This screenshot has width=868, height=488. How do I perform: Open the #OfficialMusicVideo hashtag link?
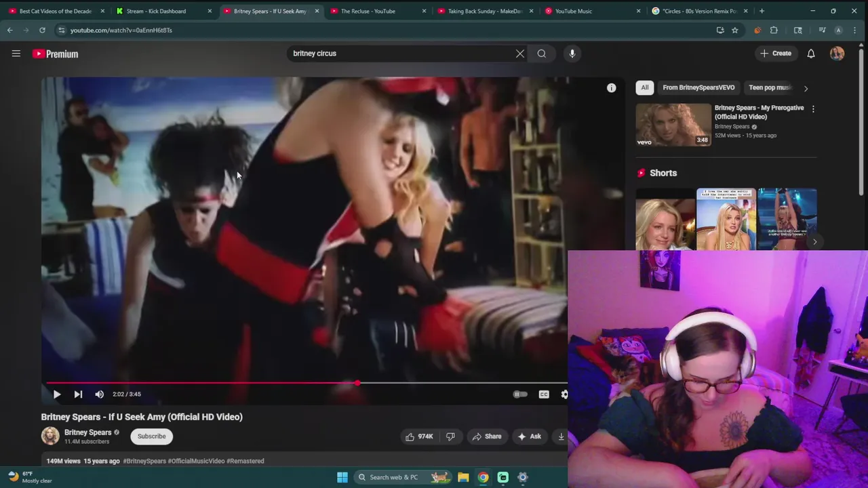pos(196,461)
